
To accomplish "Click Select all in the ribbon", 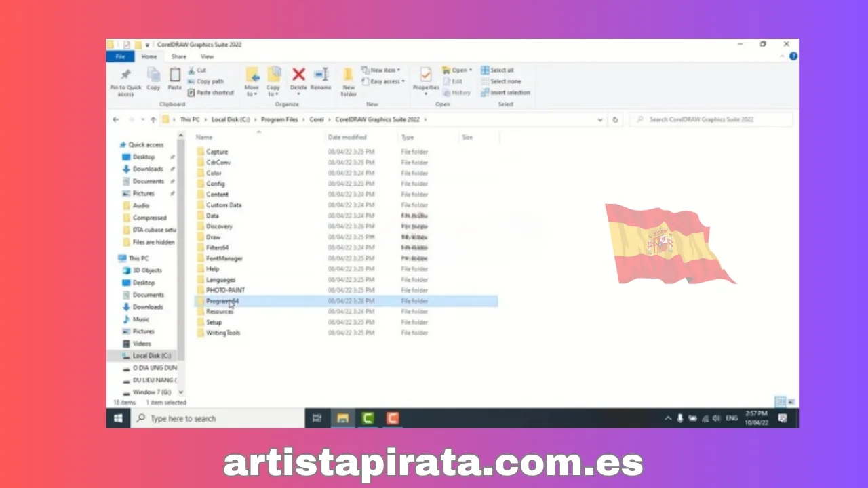I will tap(497, 70).
